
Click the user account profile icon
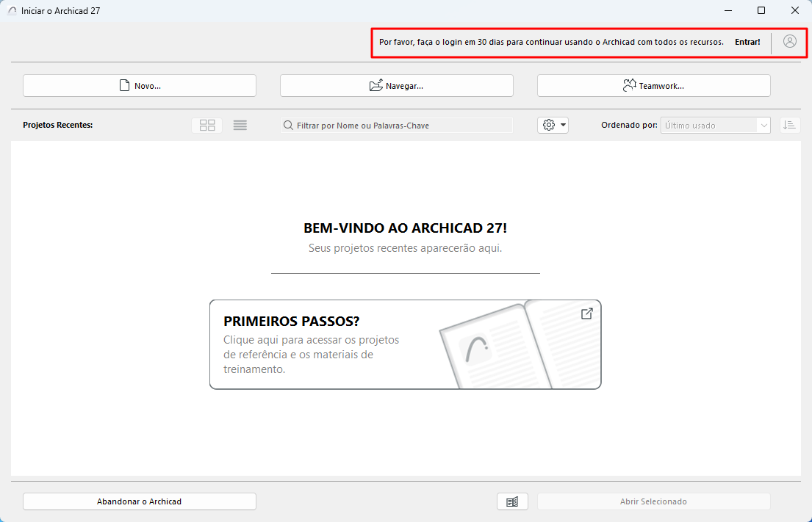[789, 41]
